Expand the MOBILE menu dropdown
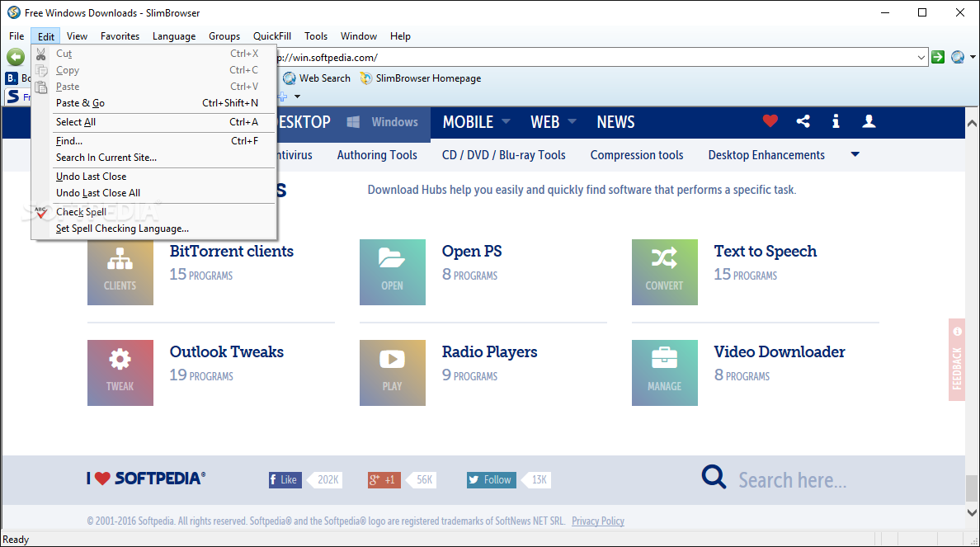This screenshot has width=980, height=547. click(x=506, y=121)
